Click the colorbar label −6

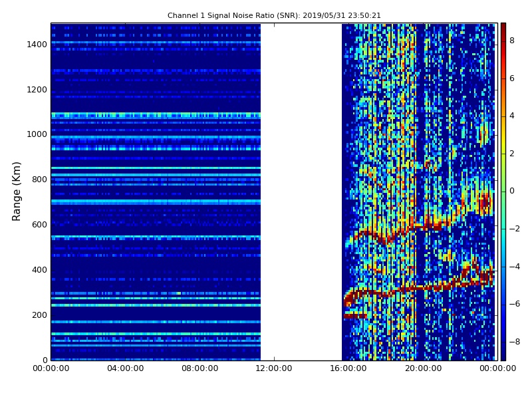pyautogui.click(x=515, y=305)
